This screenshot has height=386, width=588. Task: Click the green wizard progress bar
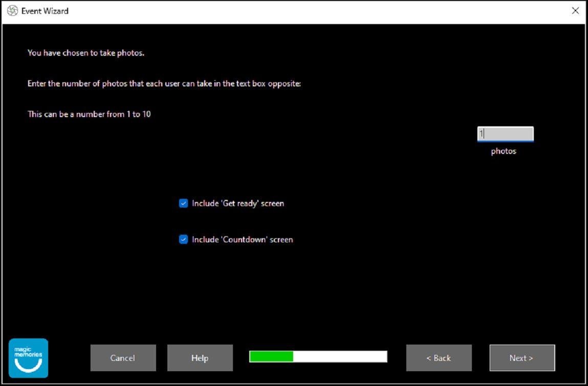coord(318,356)
